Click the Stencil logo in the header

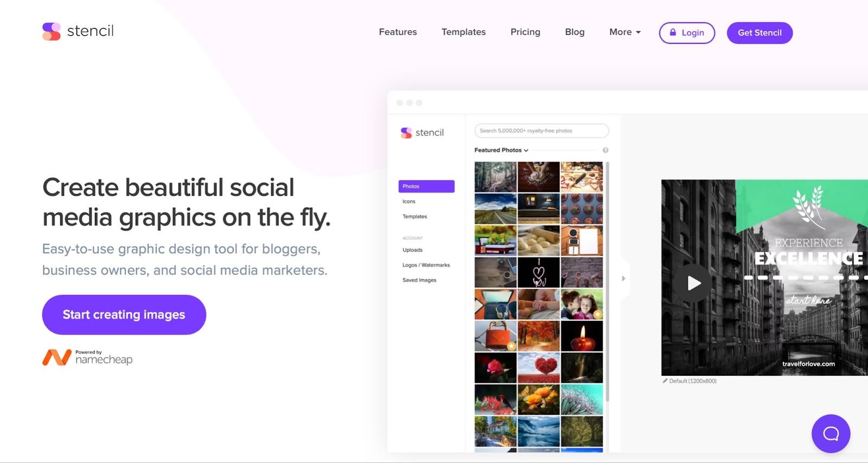[x=78, y=31]
